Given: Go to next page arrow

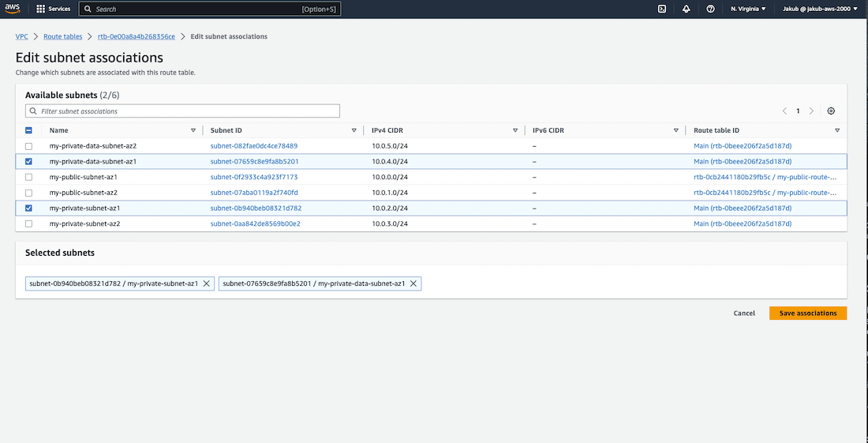Looking at the screenshot, I should pos(811,111).
